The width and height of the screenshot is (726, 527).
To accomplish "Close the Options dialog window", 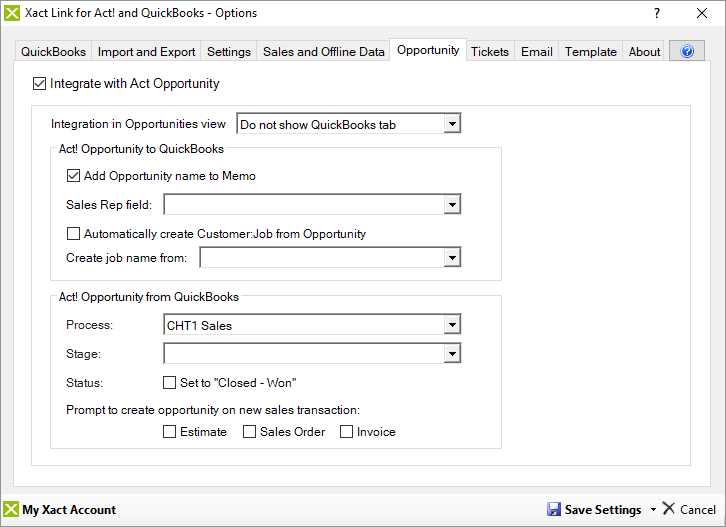I will point(702,13).
